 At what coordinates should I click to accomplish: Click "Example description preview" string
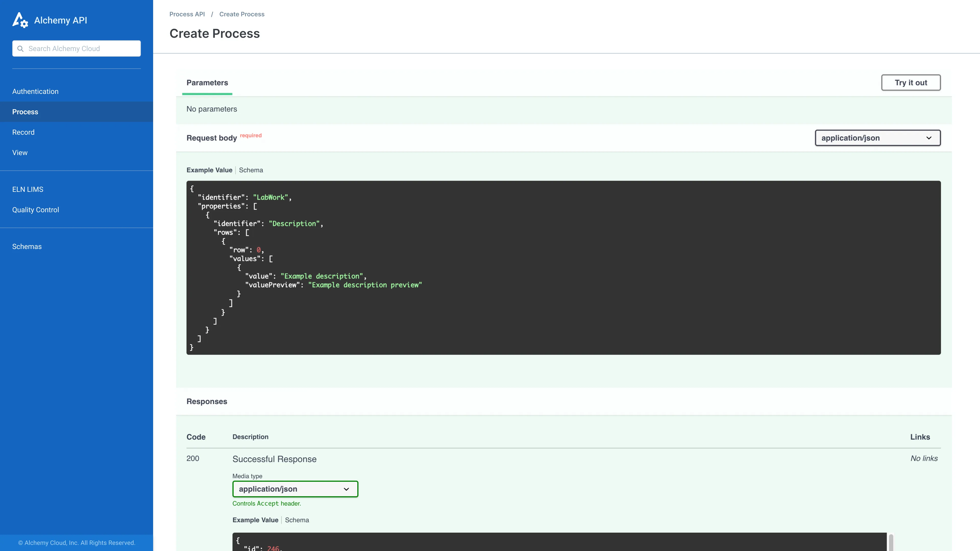[x=365, y=285]
